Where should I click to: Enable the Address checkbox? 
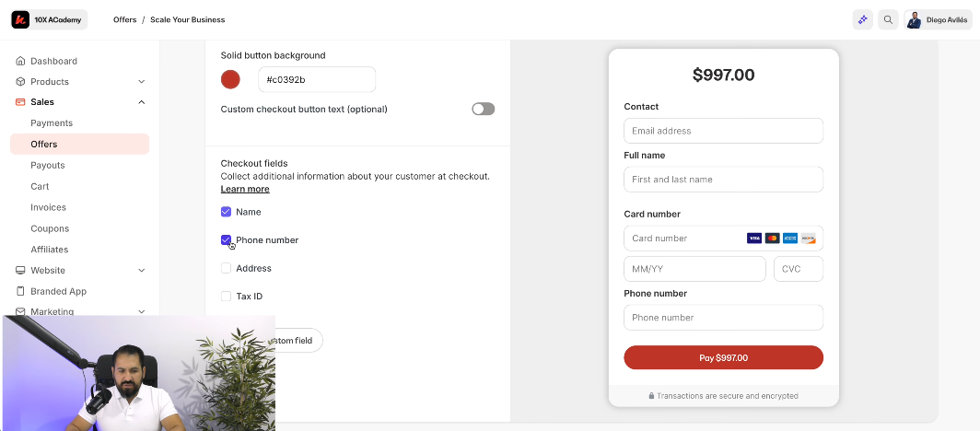point(227,268)
